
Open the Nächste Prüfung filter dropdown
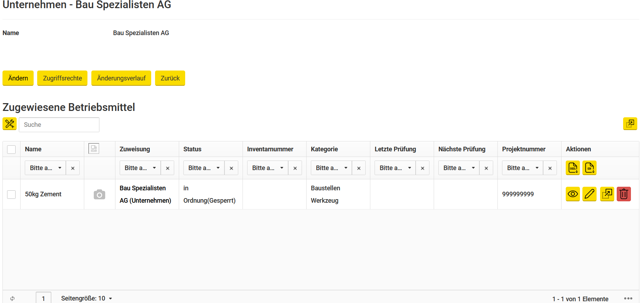pyautogui.click(x=459, y=168)
